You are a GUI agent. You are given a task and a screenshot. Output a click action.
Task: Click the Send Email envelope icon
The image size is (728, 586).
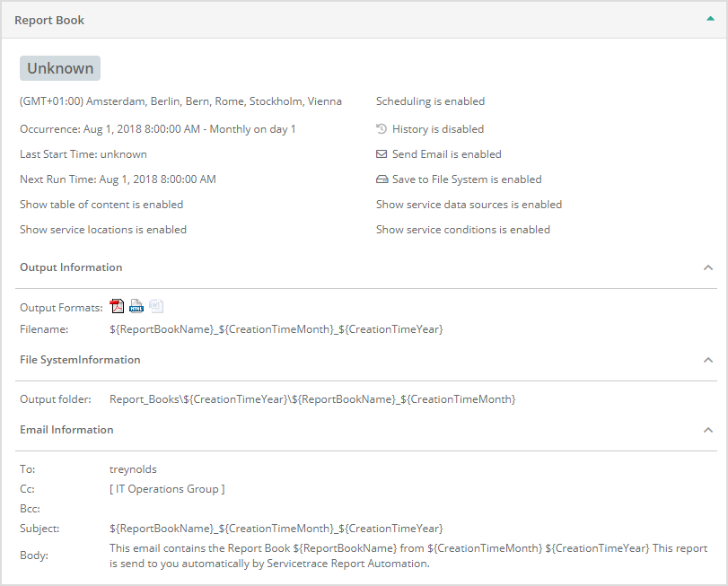[x=382, y=154]
